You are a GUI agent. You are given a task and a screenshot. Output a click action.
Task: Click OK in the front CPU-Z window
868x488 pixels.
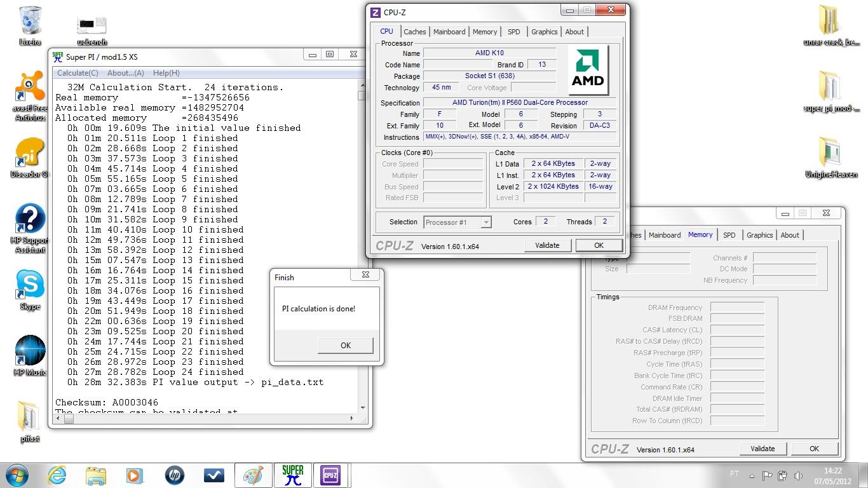point(599,245)
